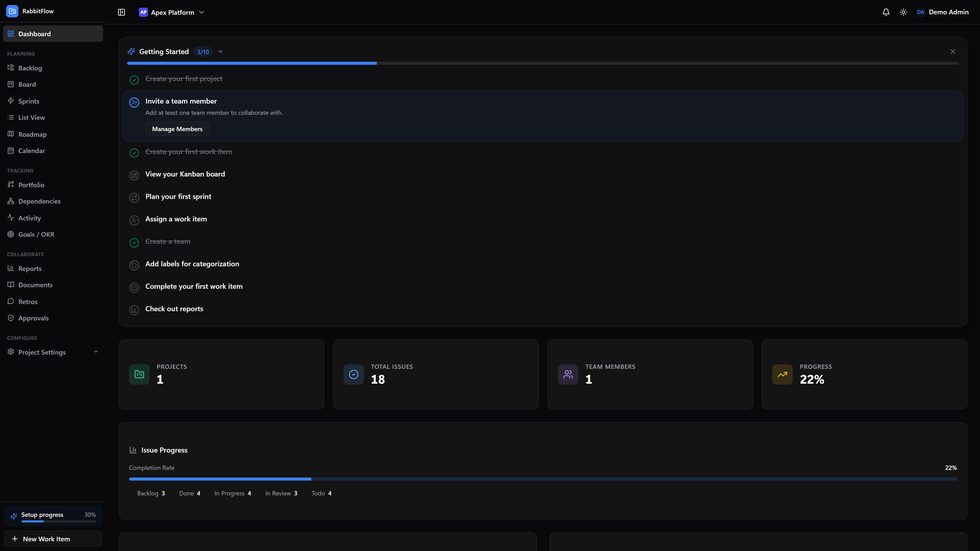Open the Activity feed
Screen dimensions: 980x551
pos(53,218)
